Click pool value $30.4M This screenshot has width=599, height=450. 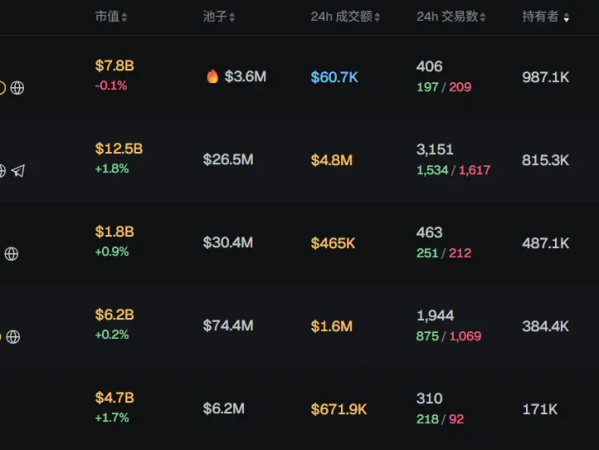(x=228, y=243)
